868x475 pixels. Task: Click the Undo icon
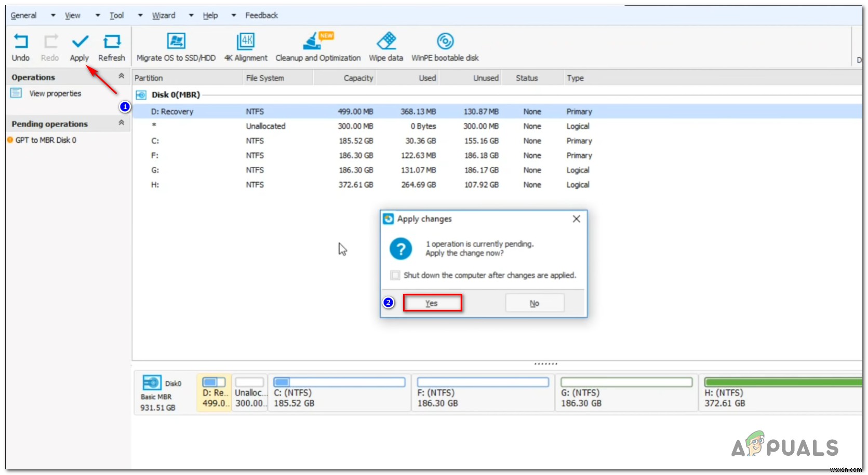pyautogui.click(x=20, y=47)
